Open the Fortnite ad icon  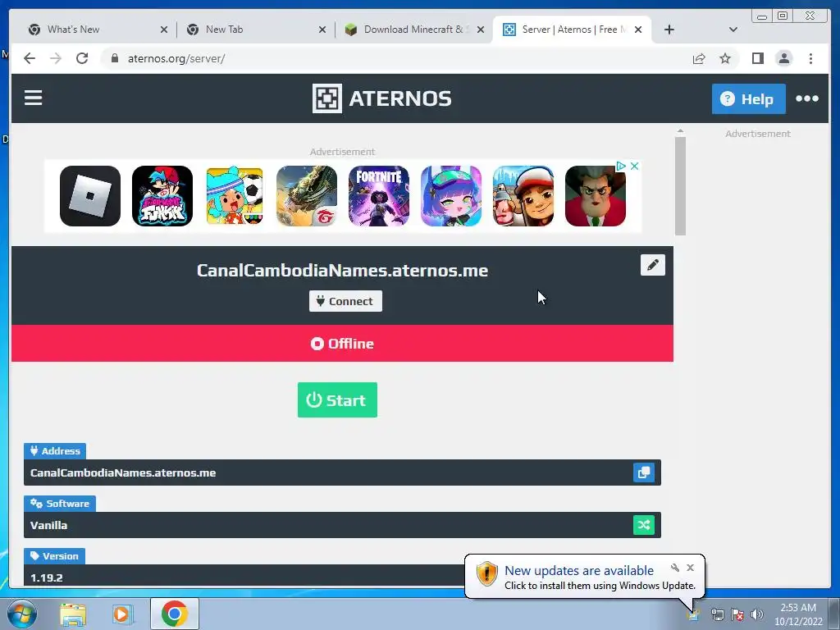point(379,196)
